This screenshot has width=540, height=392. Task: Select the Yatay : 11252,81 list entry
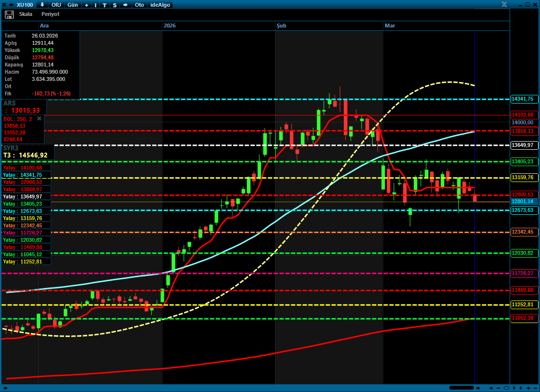click(26, 261)
